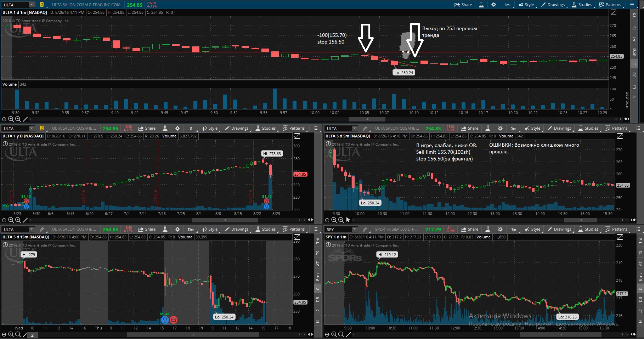Open the Style menu in top chart toolbar
Screen dimensions: 644x339
[x=526, y=5]
